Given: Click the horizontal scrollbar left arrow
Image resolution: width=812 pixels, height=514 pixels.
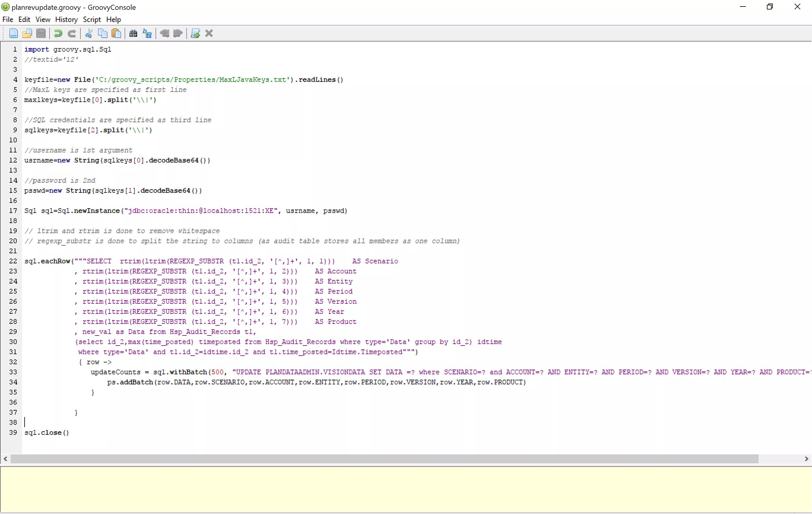Looking at the screenshot, I should click(5, 459).
